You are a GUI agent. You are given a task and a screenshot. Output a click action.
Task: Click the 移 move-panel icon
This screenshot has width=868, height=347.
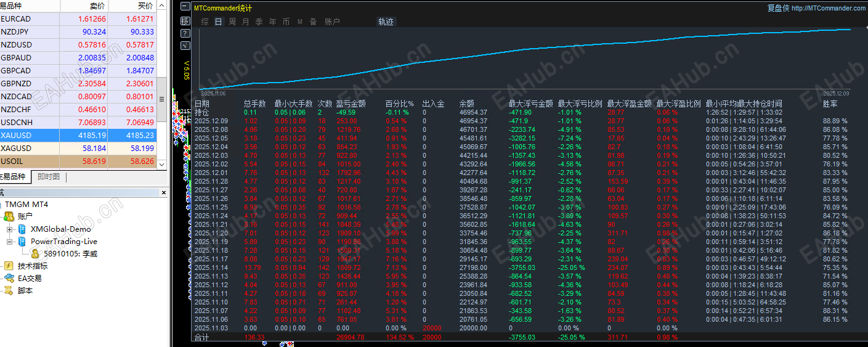(x=185, y=20)
